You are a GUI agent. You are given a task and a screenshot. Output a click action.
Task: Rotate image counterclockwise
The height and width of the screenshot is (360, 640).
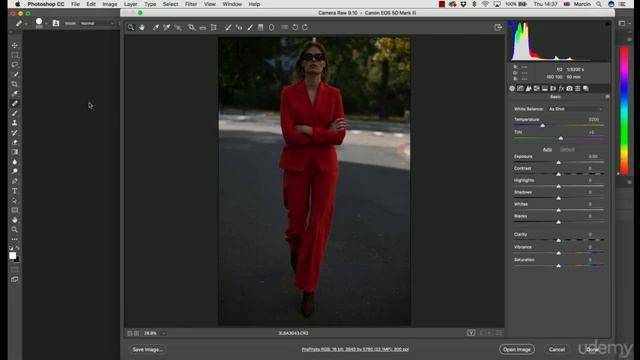click(x=295, y=27)
